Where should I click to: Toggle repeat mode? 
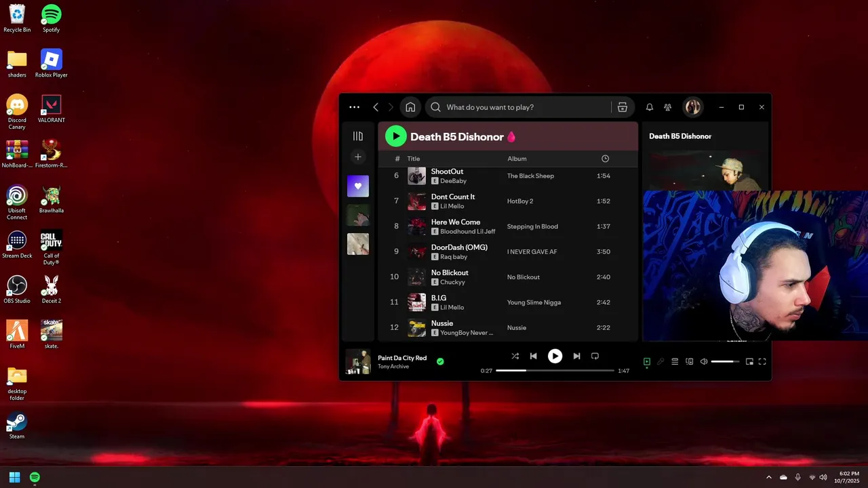pyautogui.click(x=595, y=356)
